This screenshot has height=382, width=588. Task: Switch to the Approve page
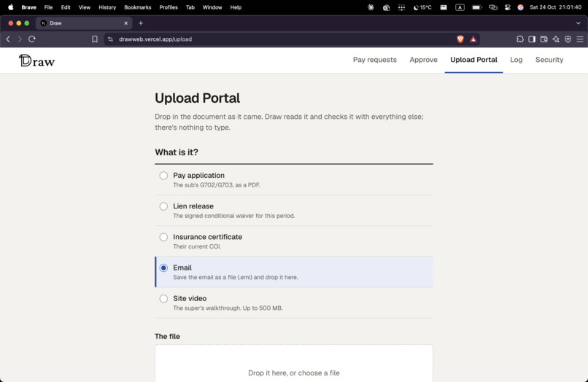pyautogui.click(x=423, y=60)
